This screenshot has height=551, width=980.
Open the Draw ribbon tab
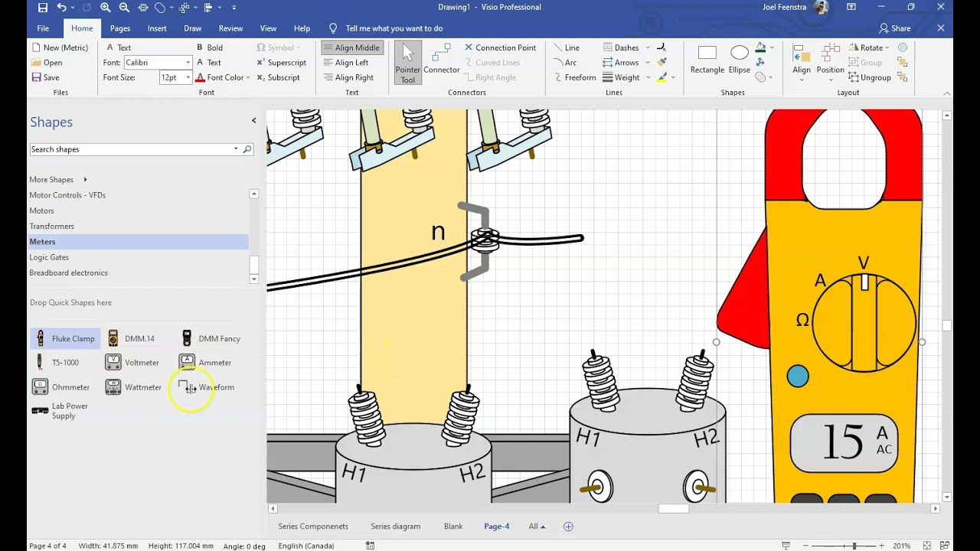192,28
